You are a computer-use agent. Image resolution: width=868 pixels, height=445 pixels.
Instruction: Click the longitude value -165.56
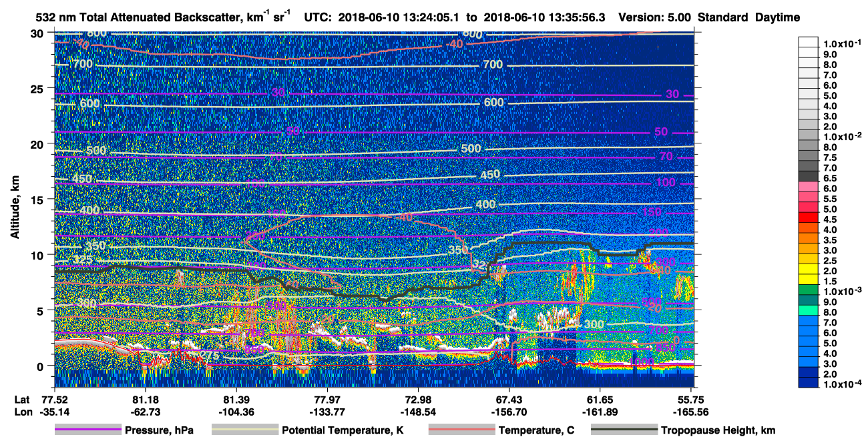[x=691, y=412]
